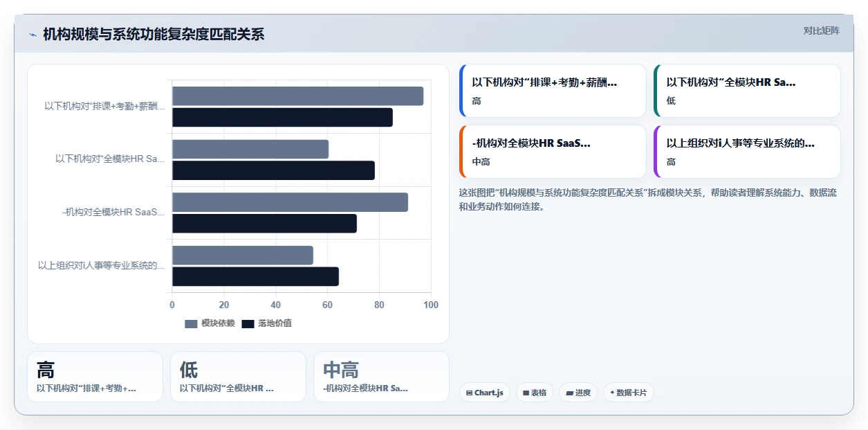Click the dark bar of 以上组织对i人事 row
Viewport: 868px width, 430px height.
[255, 277]
